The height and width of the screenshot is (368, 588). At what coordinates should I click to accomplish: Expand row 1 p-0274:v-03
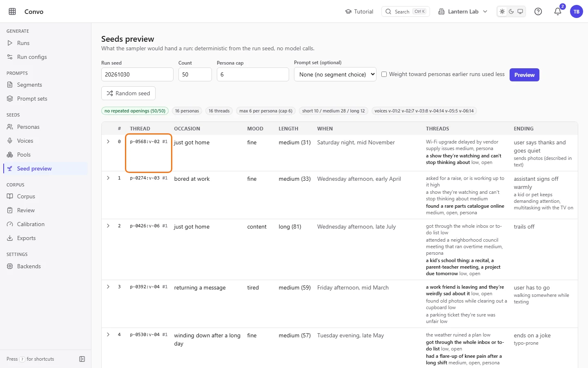(108, 178)
